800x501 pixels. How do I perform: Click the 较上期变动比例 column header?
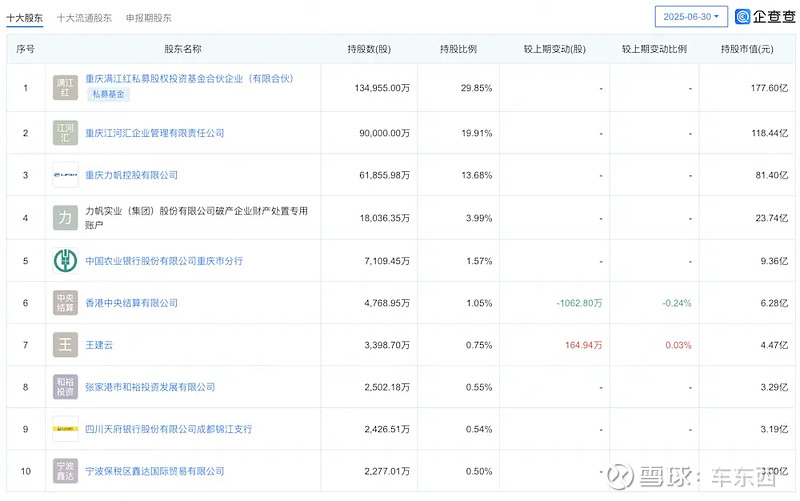pos(654,49)
